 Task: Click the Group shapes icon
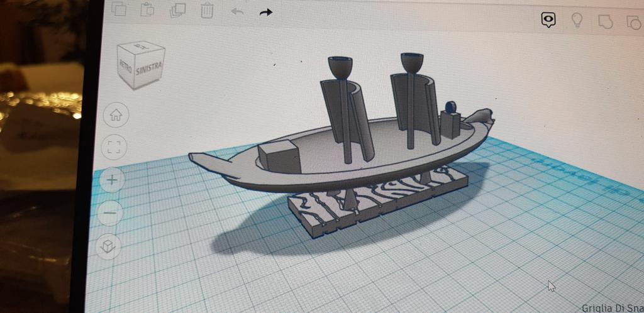[606, 21]
